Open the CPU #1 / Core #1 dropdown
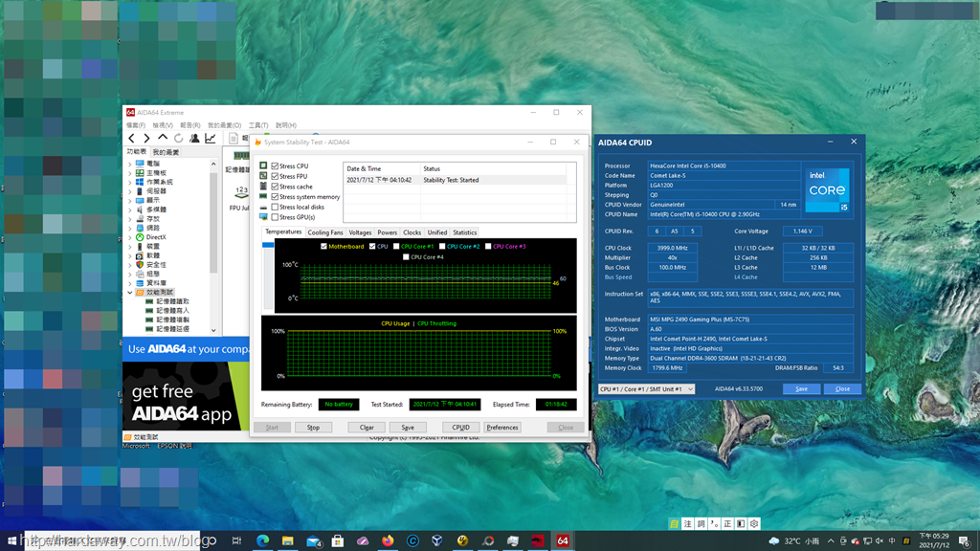The width and height of the screenshot is (980, 551). click(x=646, y=389)
